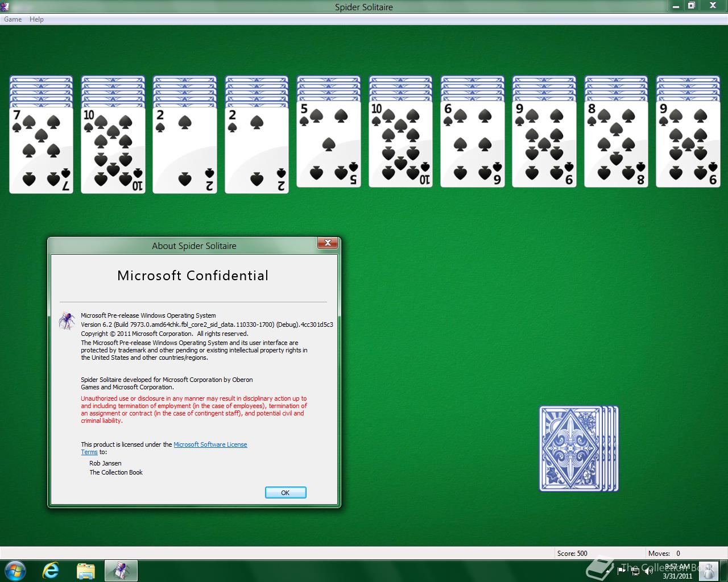Pick the 2 of spades in fourth column
The height and width of the screenshot is (582, 728).
pos(257,150)
